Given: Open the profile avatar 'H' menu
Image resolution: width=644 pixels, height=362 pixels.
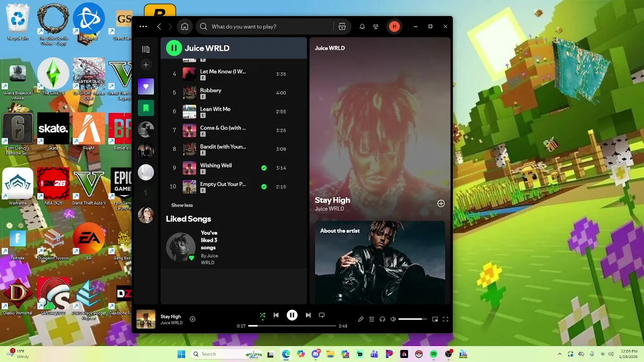Looking at the screenshot, I should click(x=394, y=27).
